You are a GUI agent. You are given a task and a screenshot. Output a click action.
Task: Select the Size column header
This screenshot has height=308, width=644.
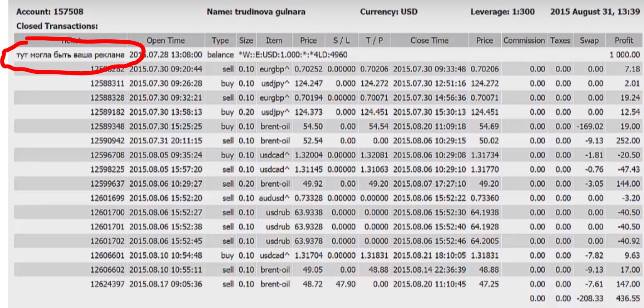[x=246, y=41]
